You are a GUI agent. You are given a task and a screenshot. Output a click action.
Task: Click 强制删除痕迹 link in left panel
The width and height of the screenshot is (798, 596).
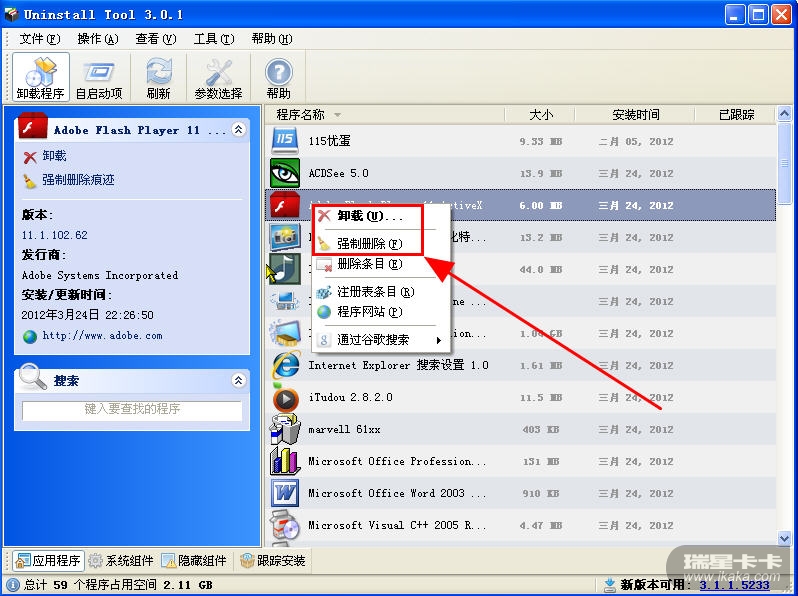[78, 180]
